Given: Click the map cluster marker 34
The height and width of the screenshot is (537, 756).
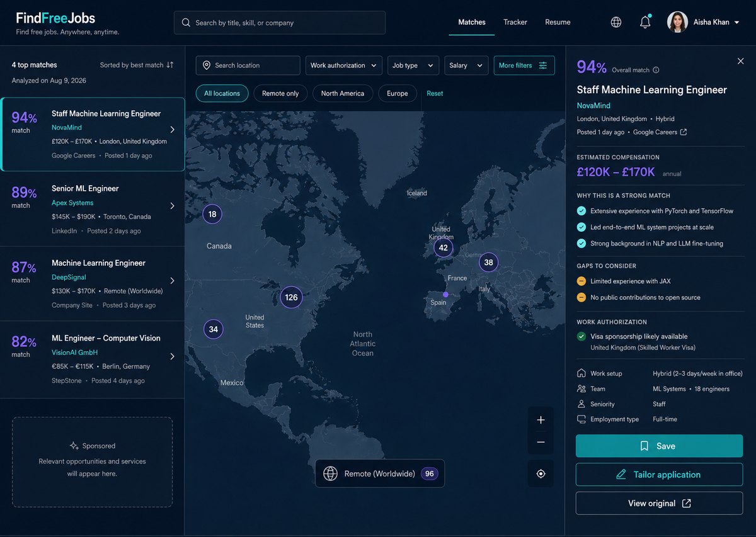Looking at the screenshot, I should tap(214, 329).
